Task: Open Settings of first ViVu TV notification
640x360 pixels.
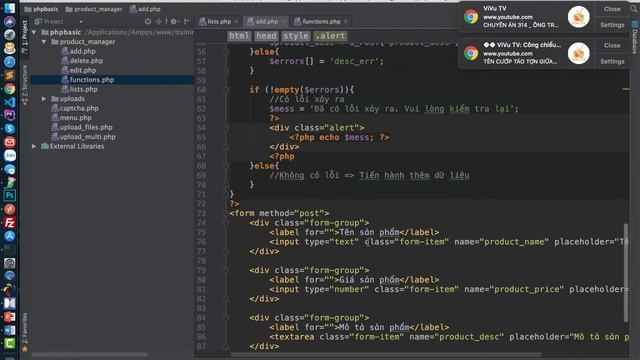Action: pyautogui.click(x=612, y=25)
